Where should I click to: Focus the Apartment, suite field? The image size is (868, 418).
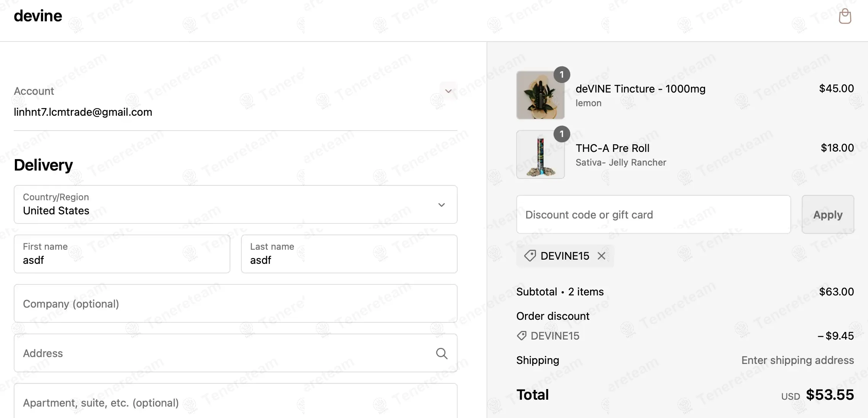(x=235, y=402)
